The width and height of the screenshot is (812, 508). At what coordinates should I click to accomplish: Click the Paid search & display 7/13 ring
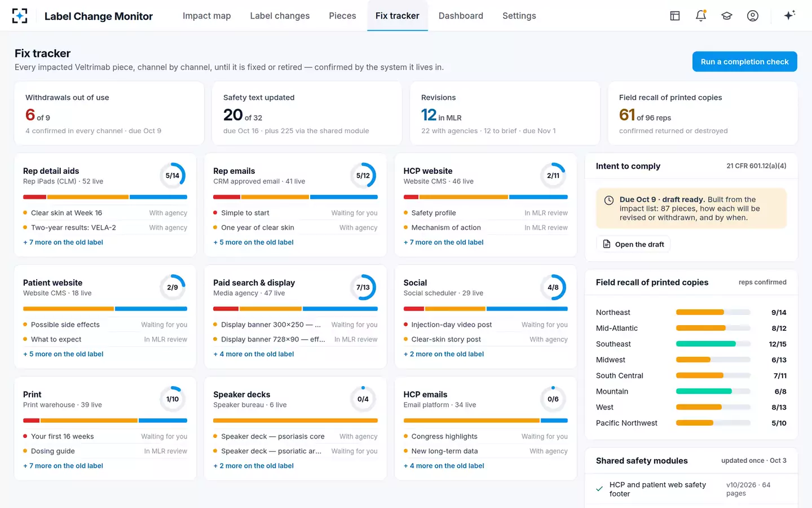pos(363,287)
